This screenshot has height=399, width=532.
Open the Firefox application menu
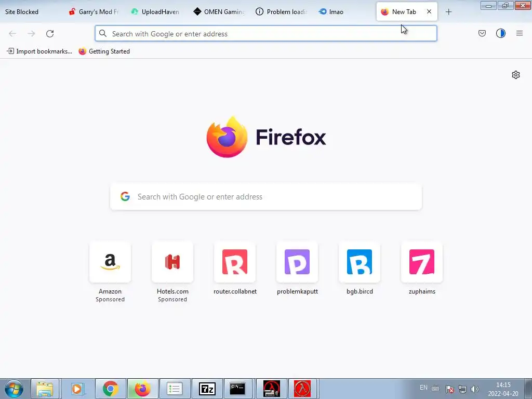tap(520, 33)
